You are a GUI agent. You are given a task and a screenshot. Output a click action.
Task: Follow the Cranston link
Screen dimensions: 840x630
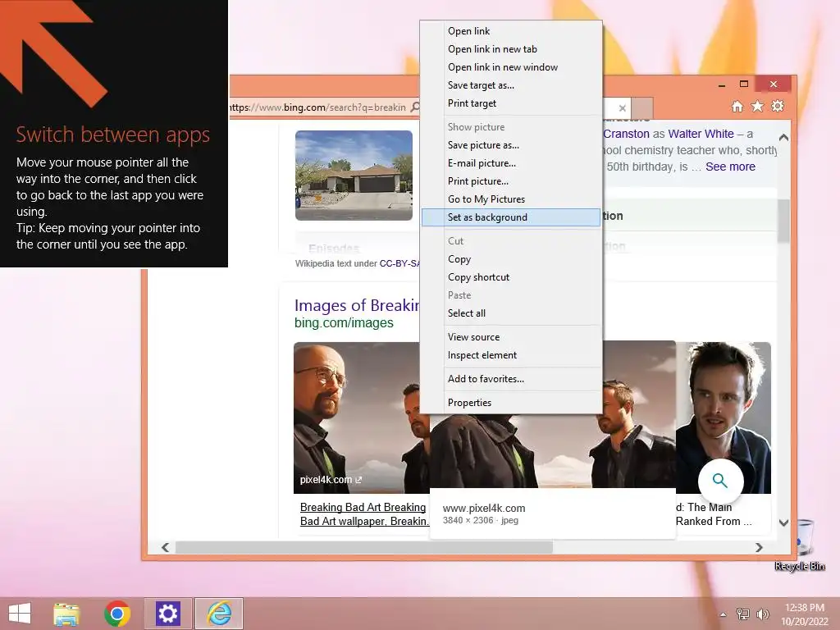[x=626, y=134]
